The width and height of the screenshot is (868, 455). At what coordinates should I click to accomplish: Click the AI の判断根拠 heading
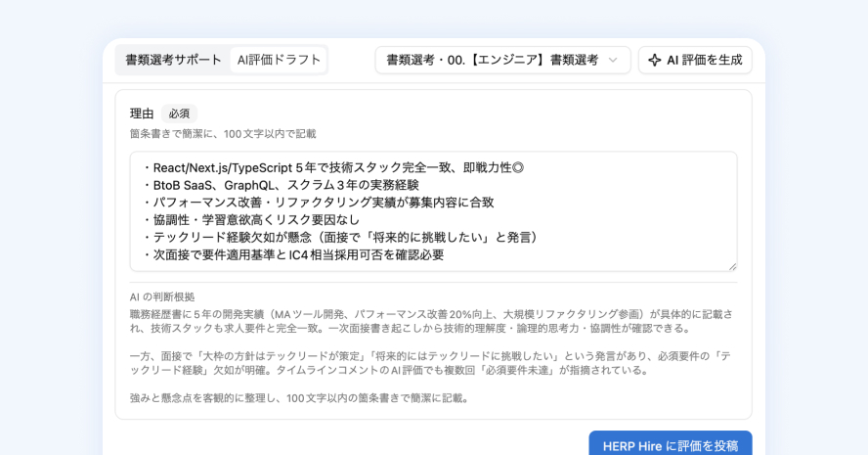[x=162, y=297]
